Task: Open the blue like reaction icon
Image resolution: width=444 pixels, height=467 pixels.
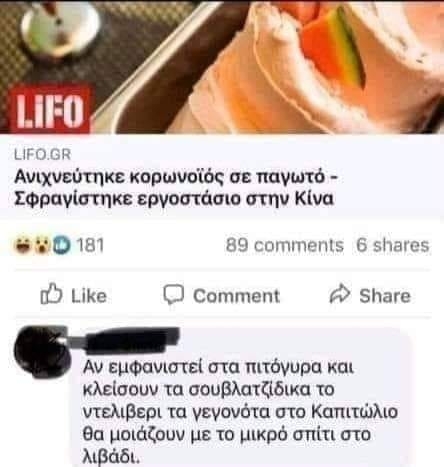Action: pos(62,245)
